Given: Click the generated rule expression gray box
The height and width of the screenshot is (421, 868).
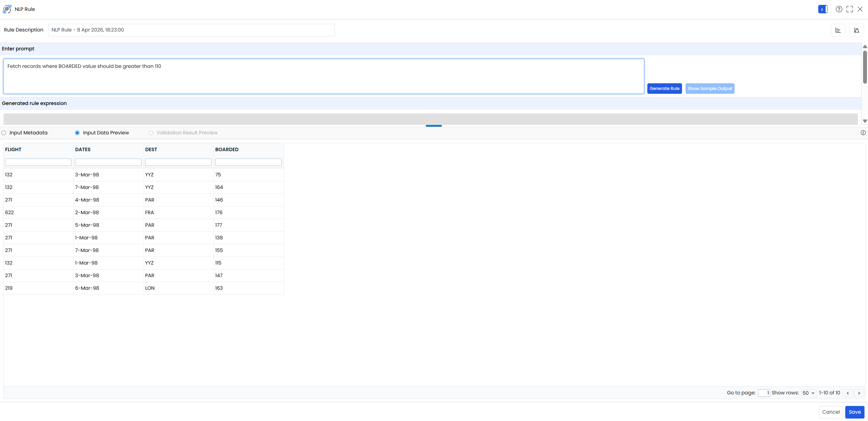Looking at the screenshot, I should pyautogui.click(x=430, y=119).
